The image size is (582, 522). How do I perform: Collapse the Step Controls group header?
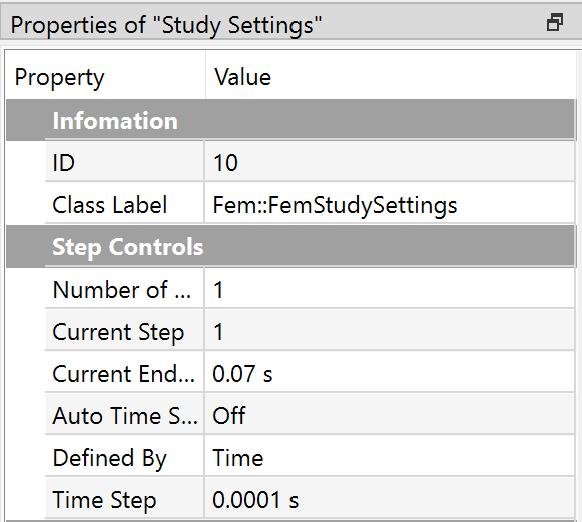[290, 247]
